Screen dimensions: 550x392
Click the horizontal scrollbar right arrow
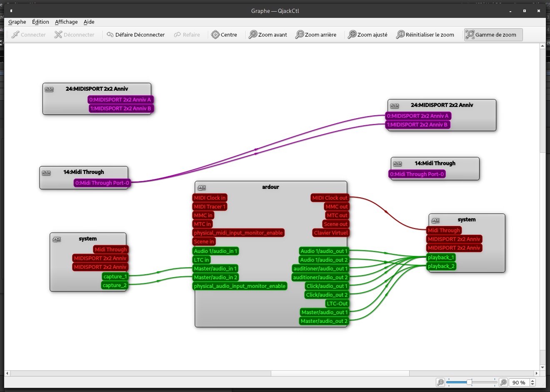click(537, 373)
